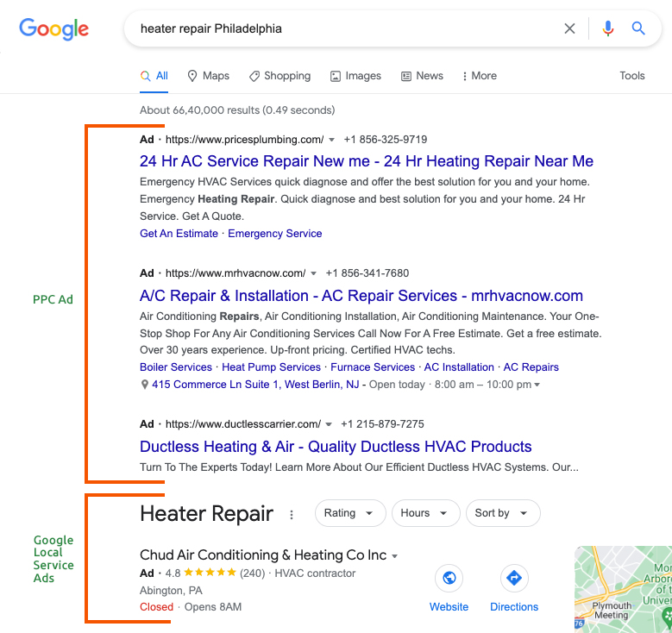This screenshot has height=633, width=672.
Task: Expand the Rating filter dropdown
Action: click(x=350, y=513)
